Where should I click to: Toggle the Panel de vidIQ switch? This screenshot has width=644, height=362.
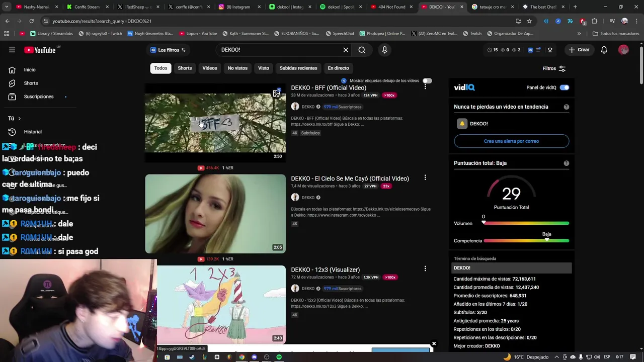point(565,87)
